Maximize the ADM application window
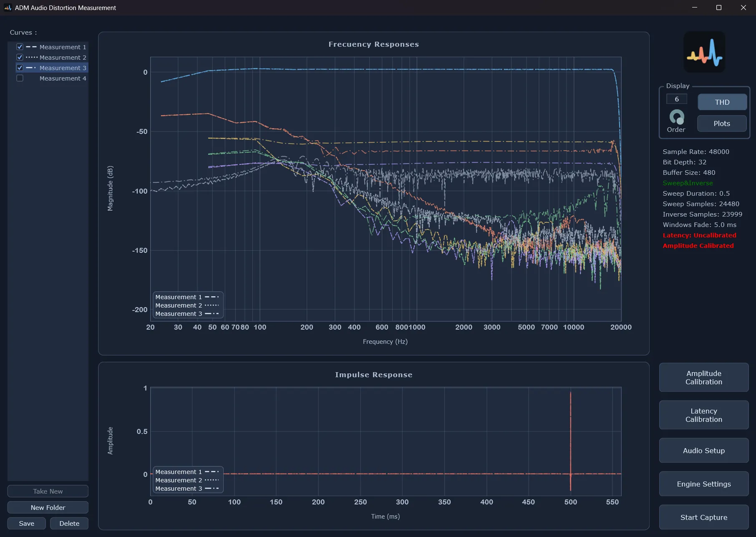 coord(719,8)
